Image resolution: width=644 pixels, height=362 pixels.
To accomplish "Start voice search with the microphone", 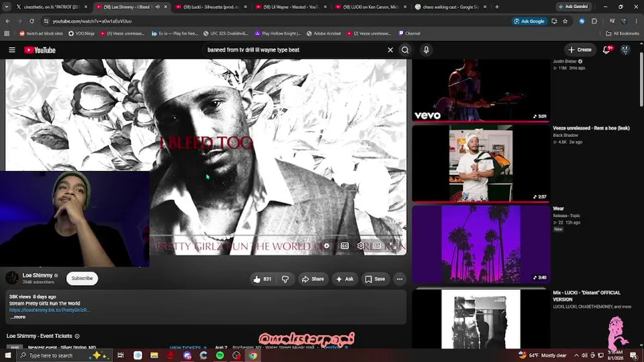I will (x=426, y=50).
